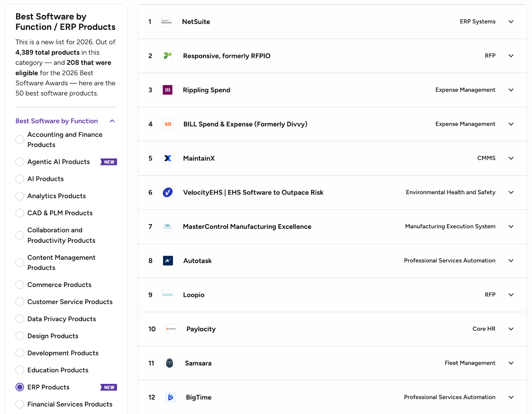Screen dimensions: 532x414
Task: Choose the Development Products radio option
Action: point(20,353)
